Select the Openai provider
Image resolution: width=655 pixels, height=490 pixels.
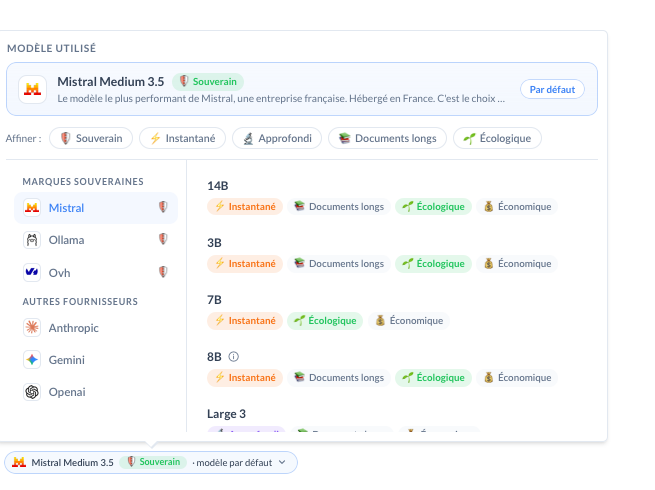pos(96,392)
